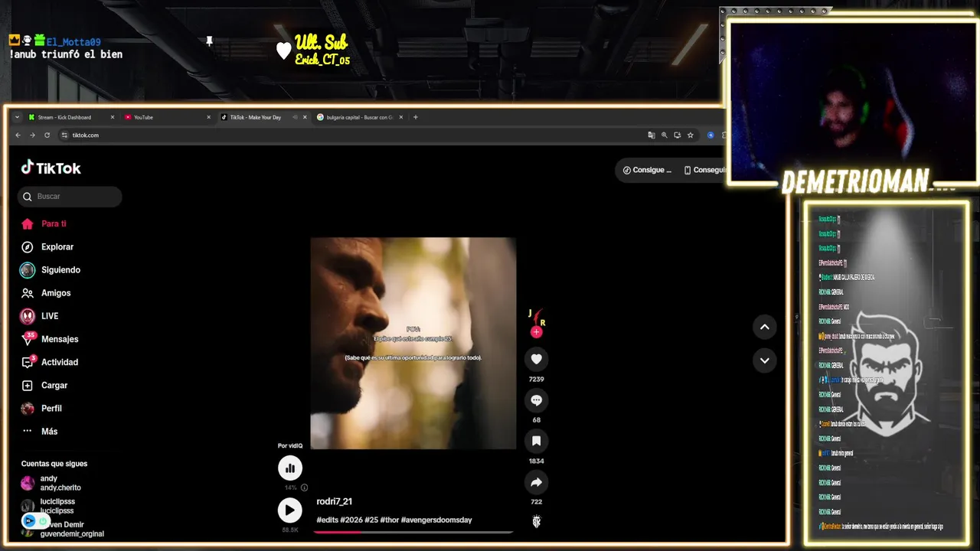Close the Stream - Kick Dashboard tab
Screen dimensions: 980x551
click(113, 117)
